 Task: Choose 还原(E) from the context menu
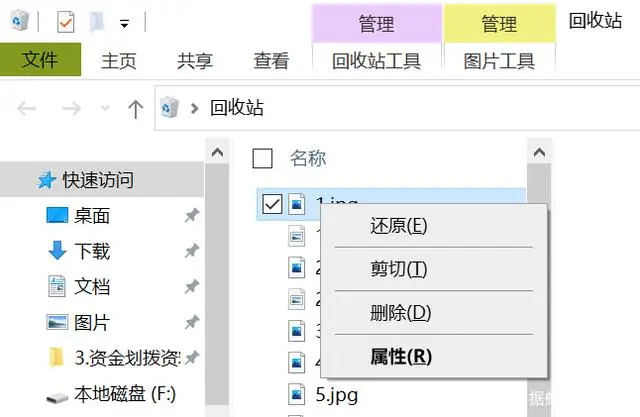point(398,225)
